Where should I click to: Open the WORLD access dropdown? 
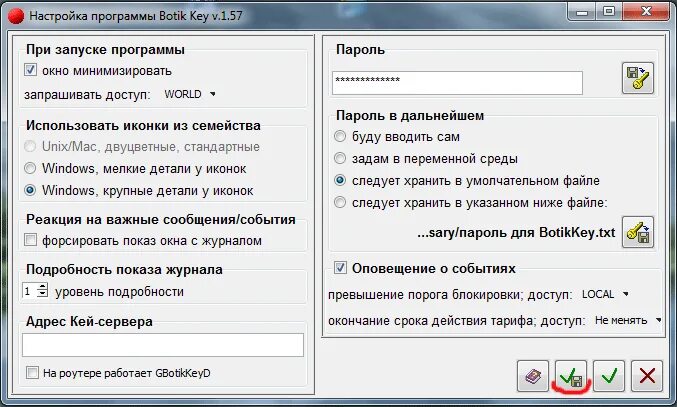coord(190,94)
